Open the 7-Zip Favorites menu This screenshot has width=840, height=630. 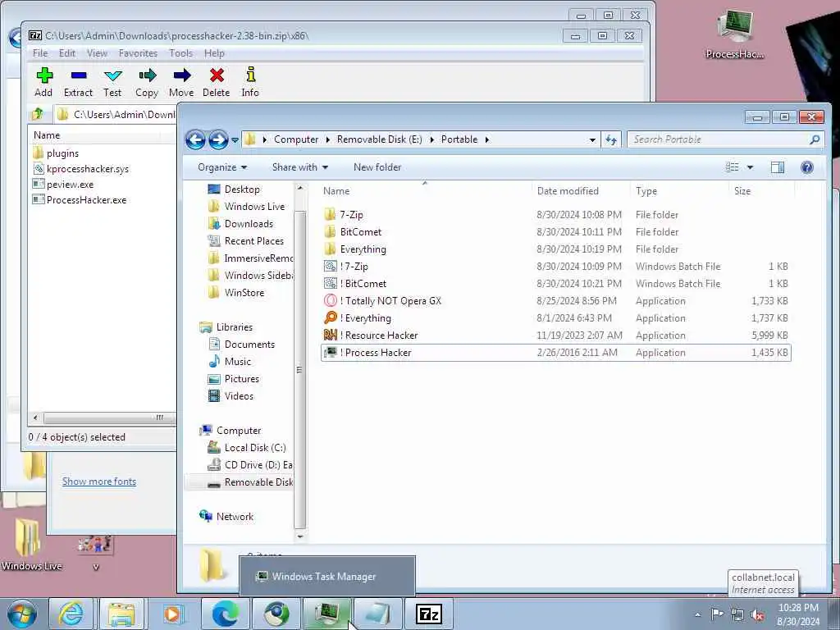pyautogui.click(x=138, y=53)
